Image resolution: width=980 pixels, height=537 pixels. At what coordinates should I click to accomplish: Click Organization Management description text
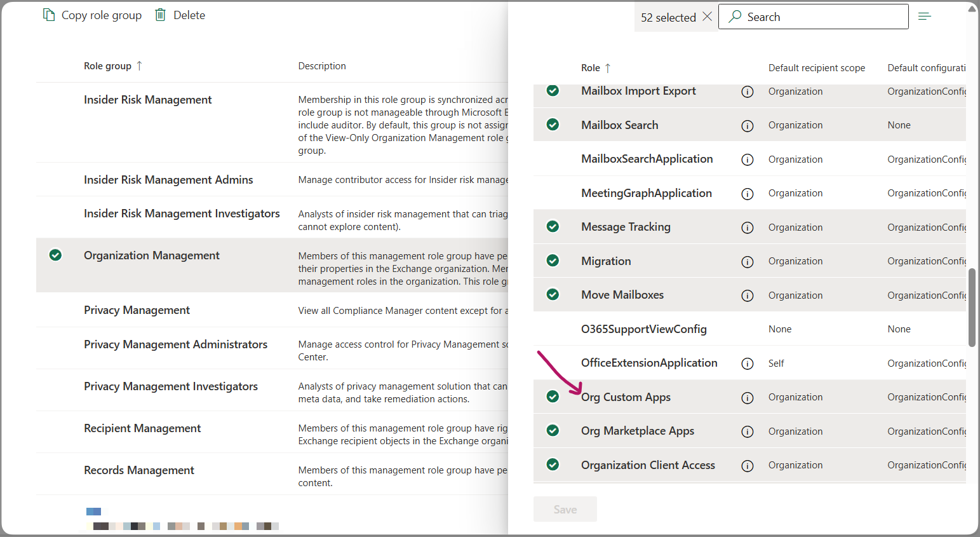[403, 269]
